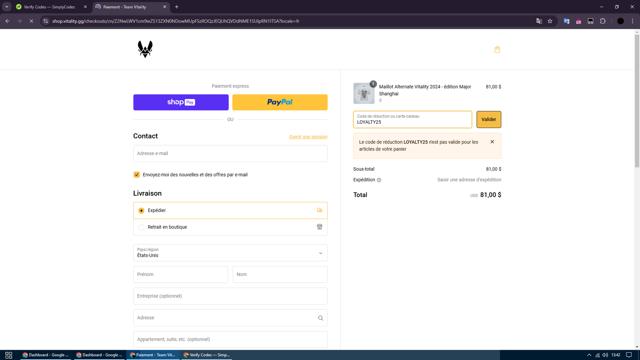Open Paiement Team Vitality taskbar window
The height and width of the screenshot is (360, 640).
(x=153, y=355)
